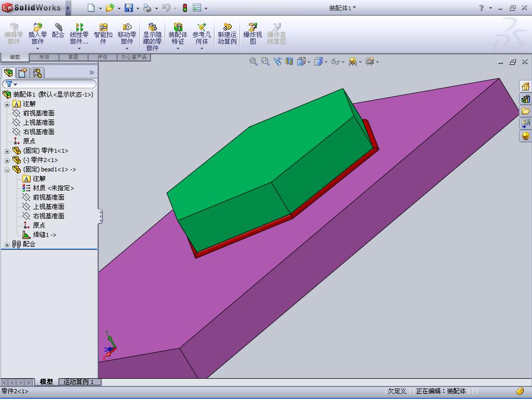Click the New document icon
The height and width of the screenshot is (399, 532).
(x=91, y=7)
